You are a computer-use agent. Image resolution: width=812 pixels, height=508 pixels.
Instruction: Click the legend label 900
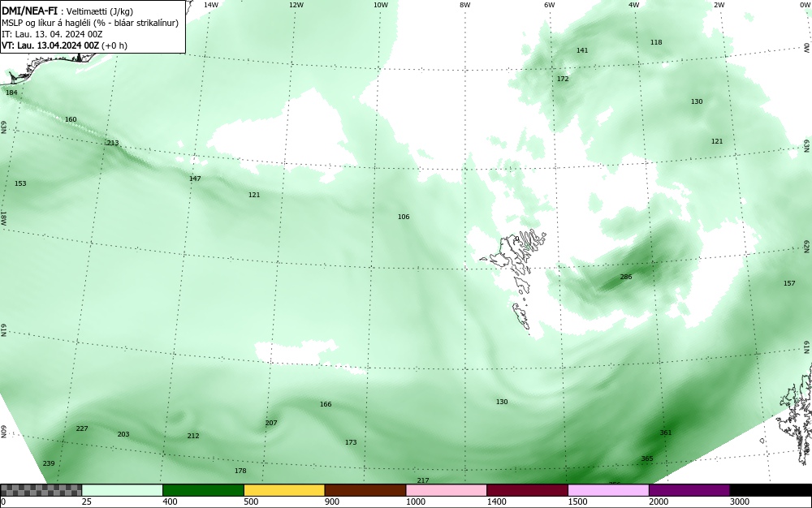coord(332,502)
